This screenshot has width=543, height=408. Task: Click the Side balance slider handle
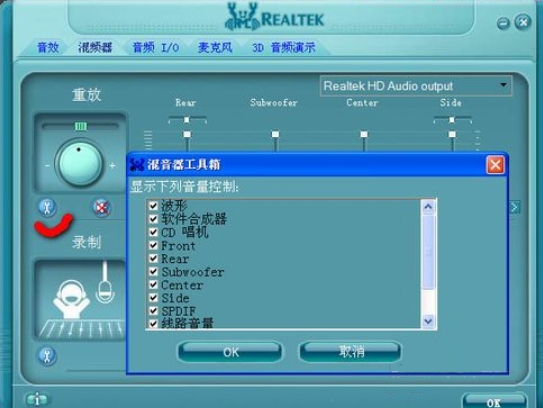[x=452, y=120]
